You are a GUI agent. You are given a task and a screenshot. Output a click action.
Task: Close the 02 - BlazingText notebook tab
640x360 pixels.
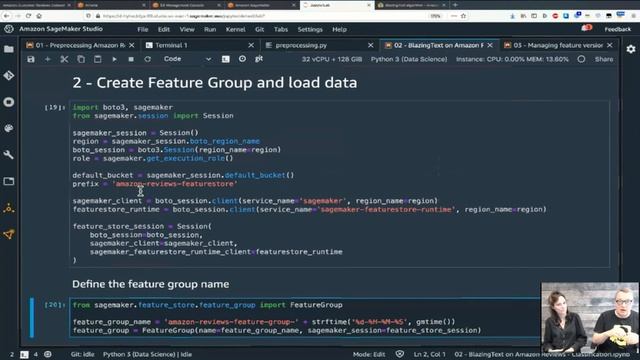pos(490,45)
